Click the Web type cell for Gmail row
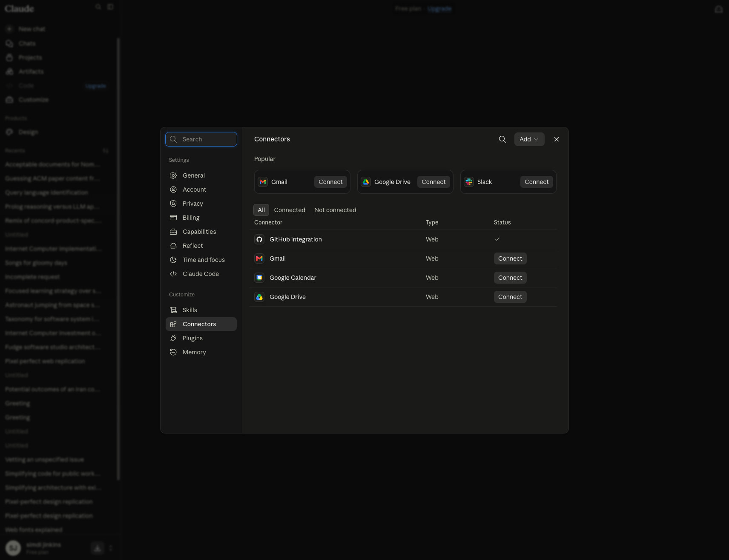The width and height of the screenshot is (729, 560). (432, 258)
